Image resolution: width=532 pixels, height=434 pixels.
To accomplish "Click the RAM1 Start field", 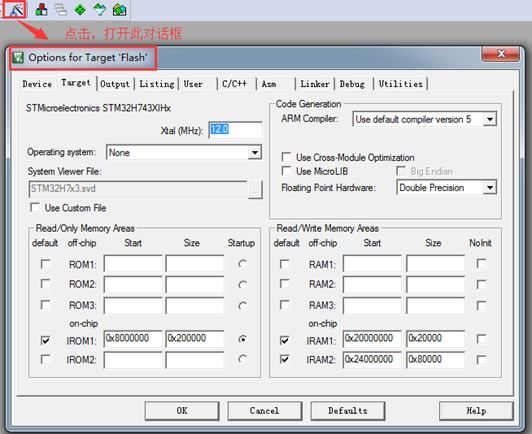I will pos(372,263).
